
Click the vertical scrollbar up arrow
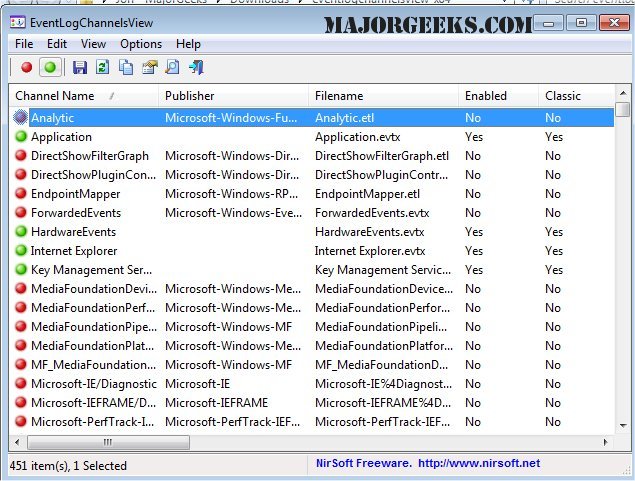(622, 94)
